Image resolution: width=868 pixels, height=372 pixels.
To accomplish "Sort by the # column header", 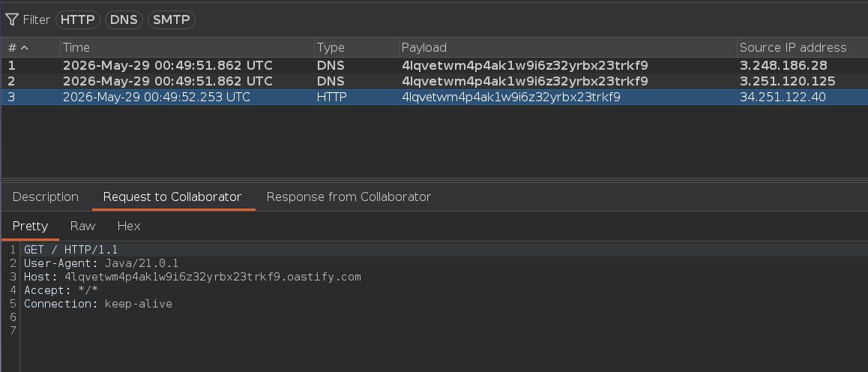I will [31, 47].
